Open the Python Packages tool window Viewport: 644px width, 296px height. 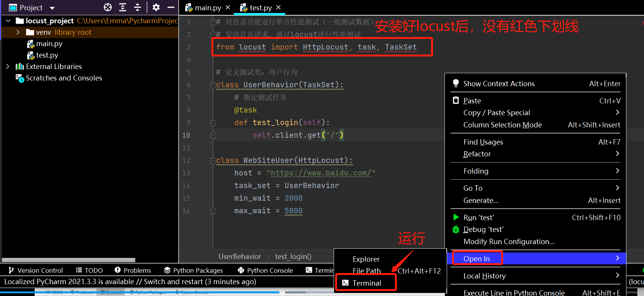(x=193, y=270)
